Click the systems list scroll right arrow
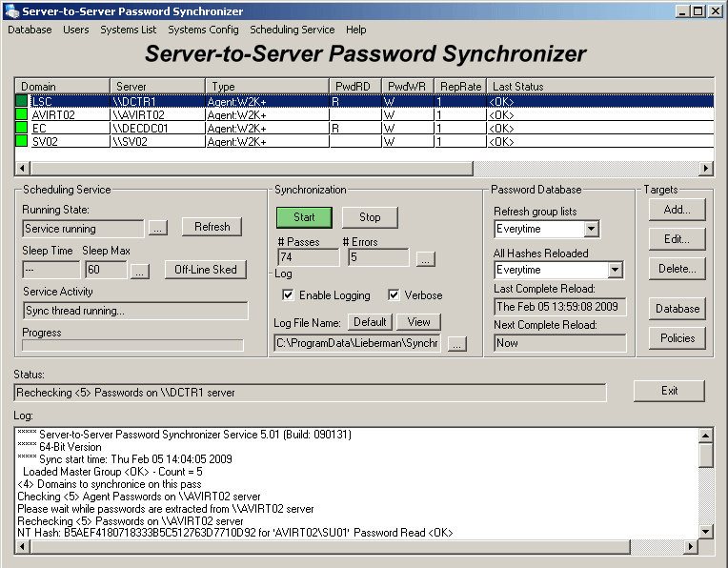 (x=706, y=168)
